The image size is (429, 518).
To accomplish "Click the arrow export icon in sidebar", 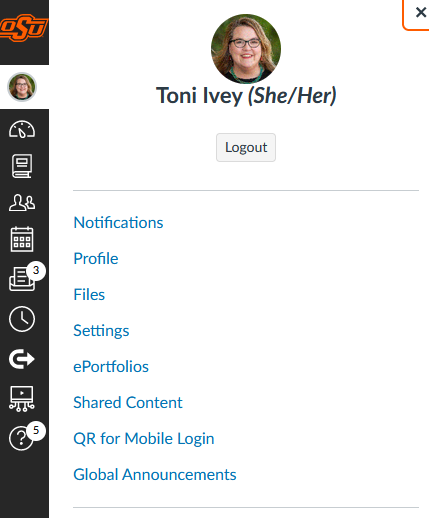I will (22, 359).
